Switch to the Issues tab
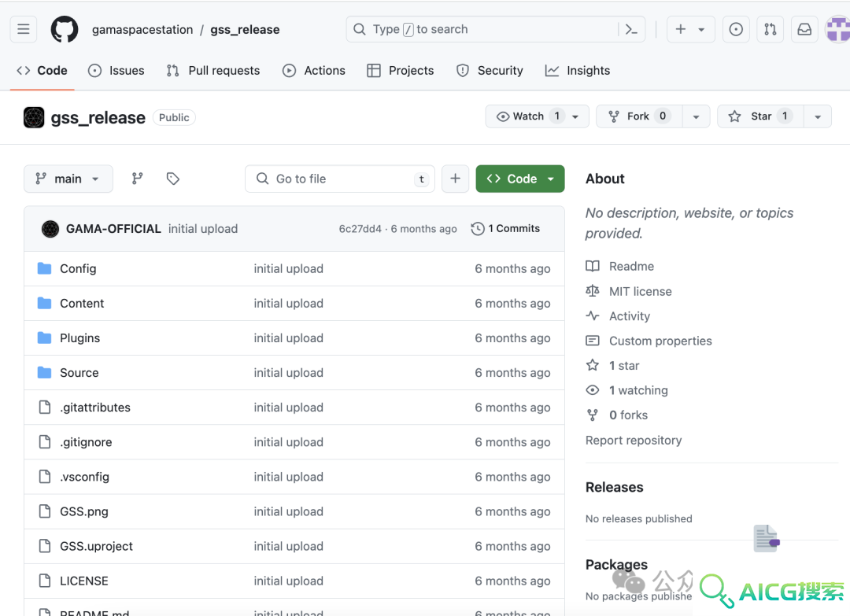 [x=116, y=71]
